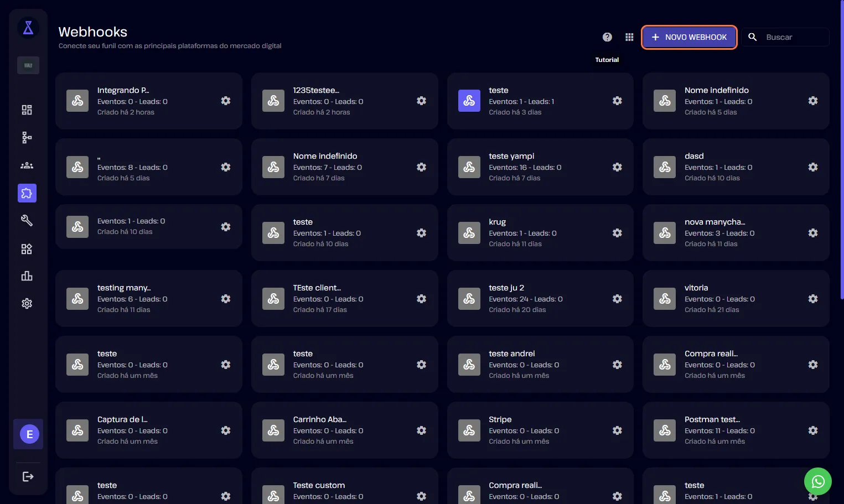Open the nova manycha... webhook
Screen dimensions: 844x504
[736, 233]
